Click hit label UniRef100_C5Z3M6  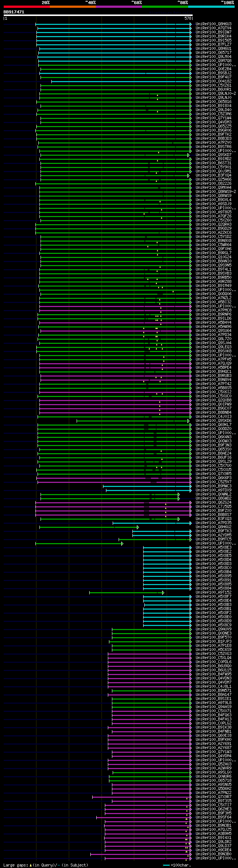pos(213,114)
